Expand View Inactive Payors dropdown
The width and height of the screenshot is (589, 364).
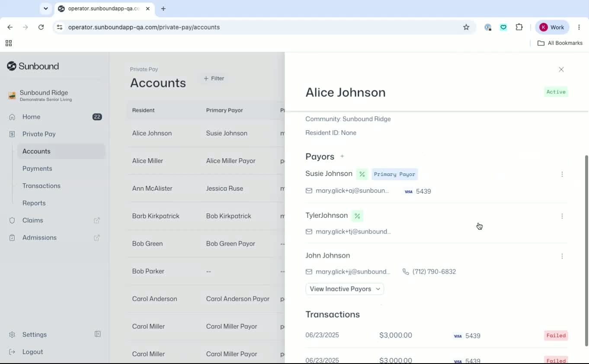[x=345, y=289]
